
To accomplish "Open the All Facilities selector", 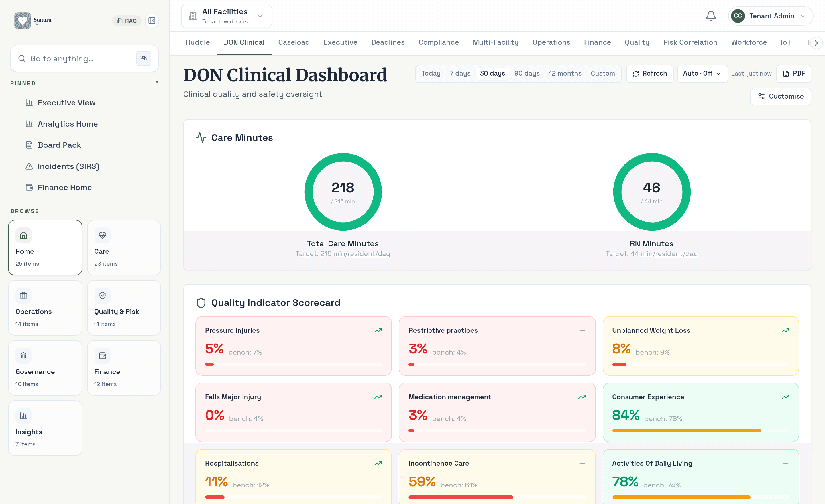I will pos(226,16).
